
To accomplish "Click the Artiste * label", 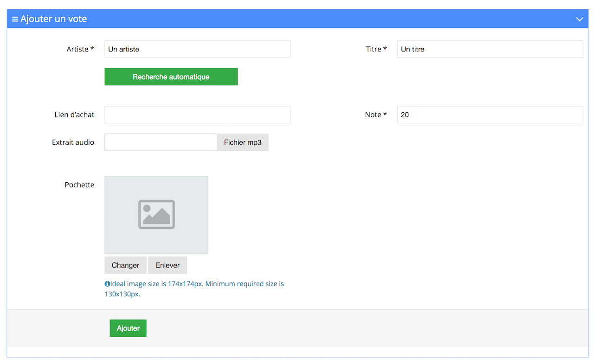I will click(80, 49).
